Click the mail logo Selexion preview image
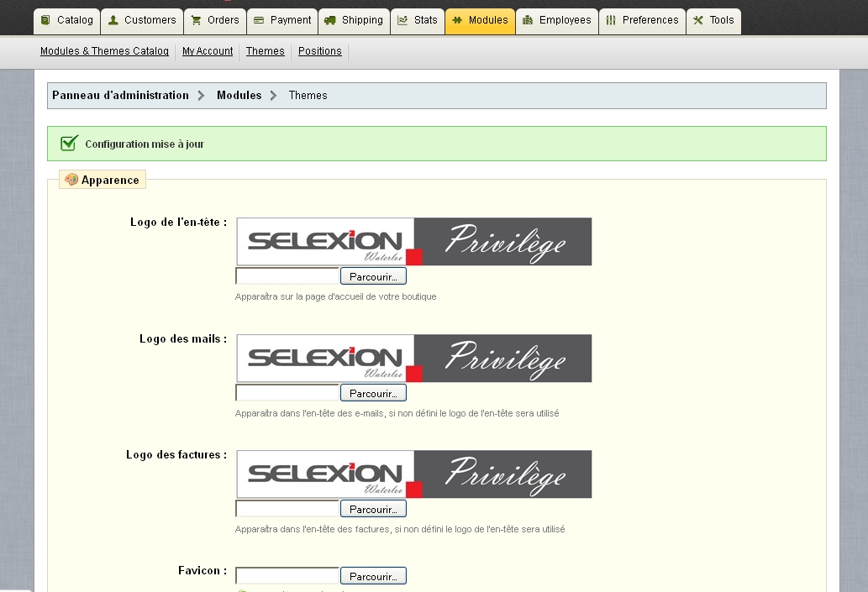The image size is (868, 592). (x=414, y=359)
